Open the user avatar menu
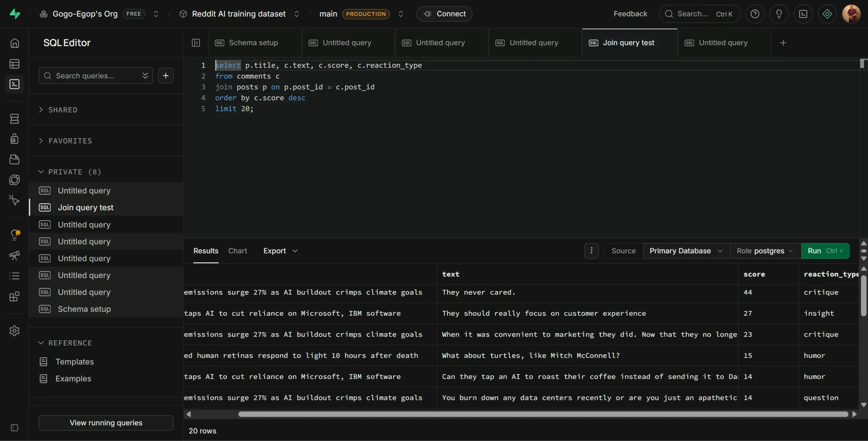 pos(851,14)
